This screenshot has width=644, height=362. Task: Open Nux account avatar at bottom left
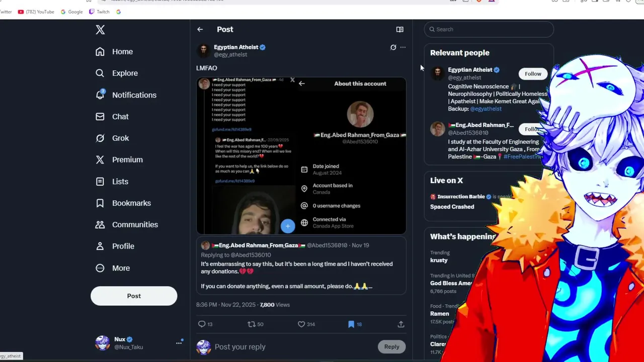point(103,343)
